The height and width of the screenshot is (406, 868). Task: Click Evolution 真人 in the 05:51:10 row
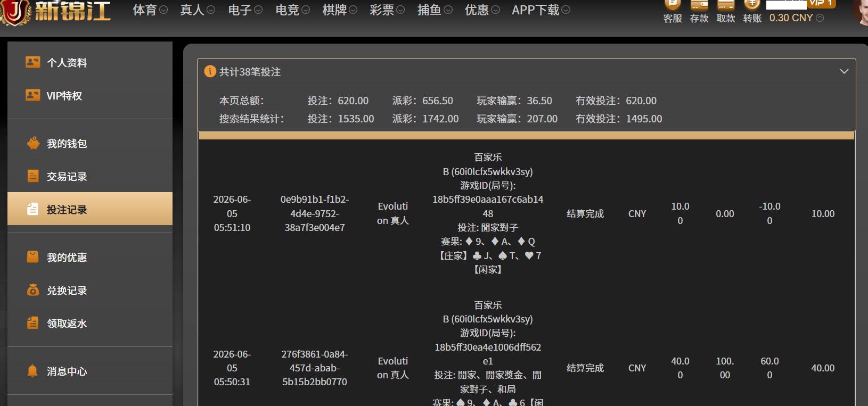[x=393, y=213]
